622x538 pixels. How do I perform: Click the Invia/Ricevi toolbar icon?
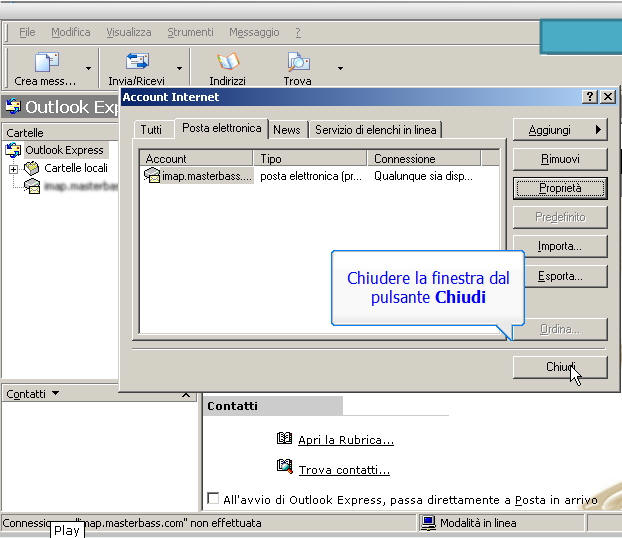click(x=137, y=61)
